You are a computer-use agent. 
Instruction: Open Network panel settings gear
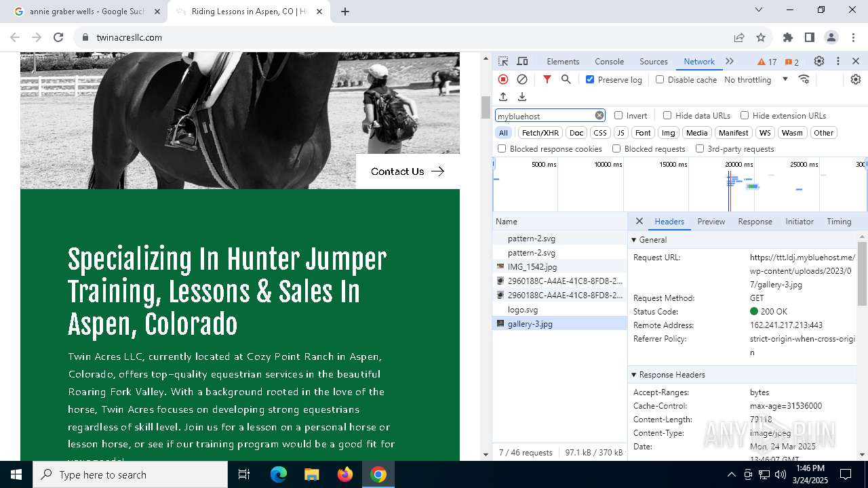[x=856, y=79]
